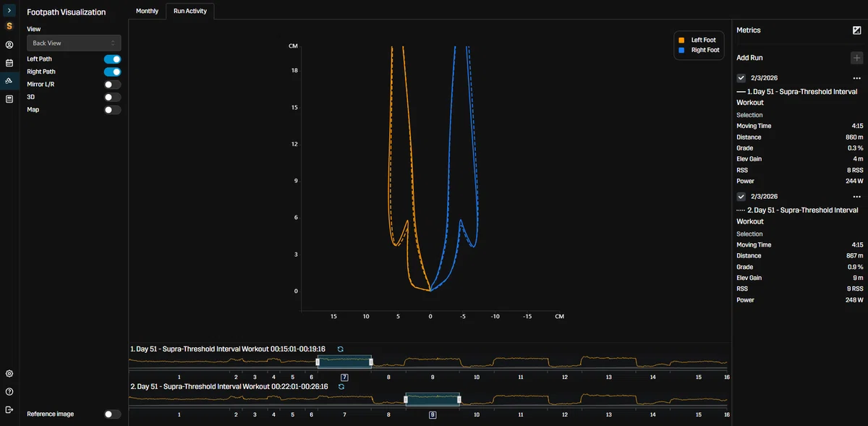The width and height of the screenshot is (868, 426).
Task: Enable the Map toggle
Action: coord(112,110)
